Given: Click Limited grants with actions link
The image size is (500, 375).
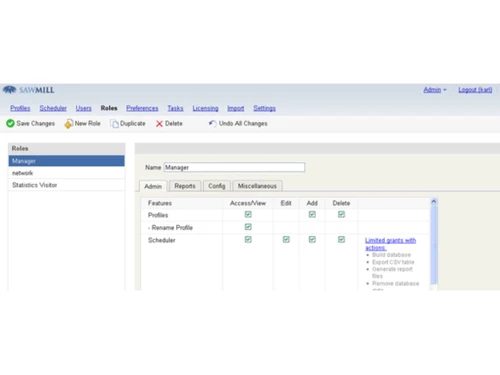Looking at the screenshot, I should [x=390, y=244].
